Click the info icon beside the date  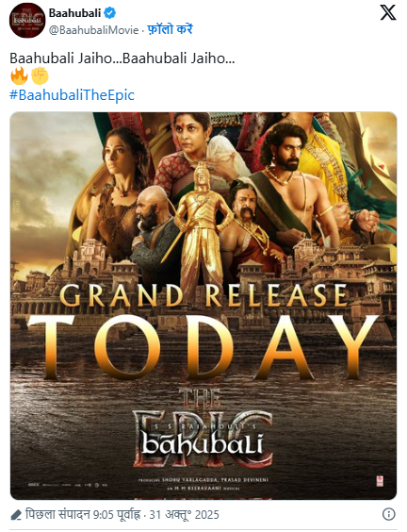[389, 514]
